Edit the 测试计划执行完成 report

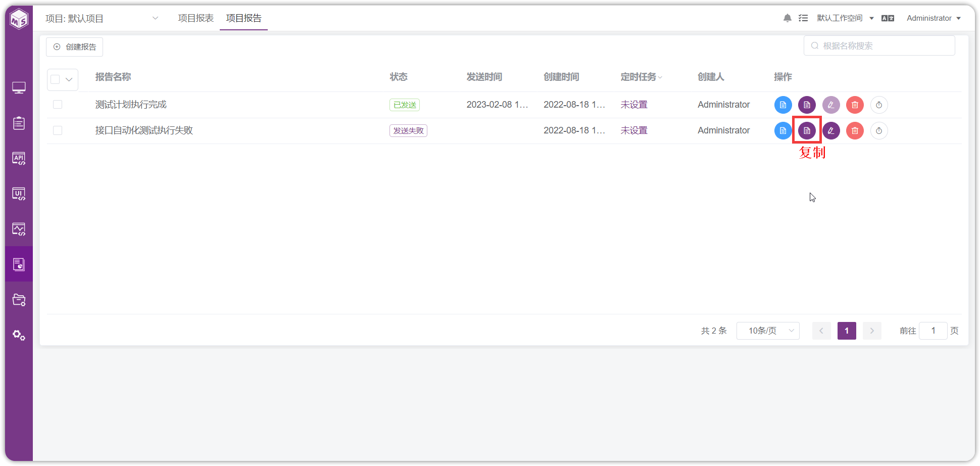pos(831,105)
